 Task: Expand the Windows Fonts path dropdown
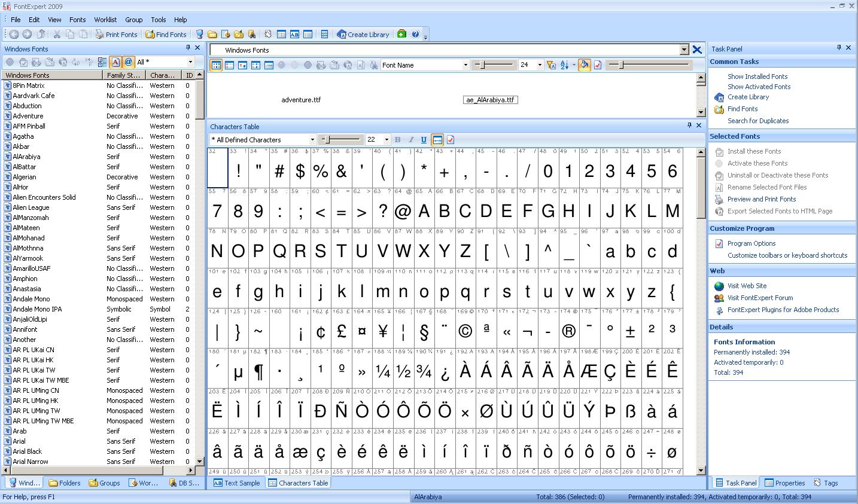(684, 50)
